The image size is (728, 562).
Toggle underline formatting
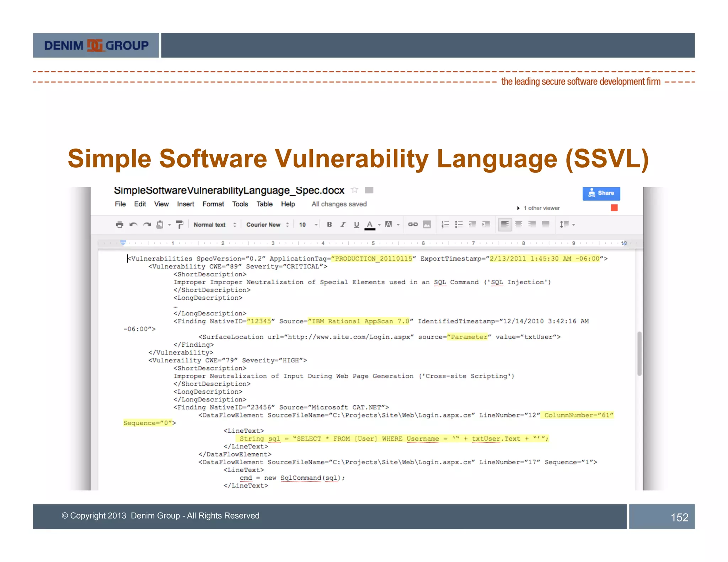pos(356,225)
